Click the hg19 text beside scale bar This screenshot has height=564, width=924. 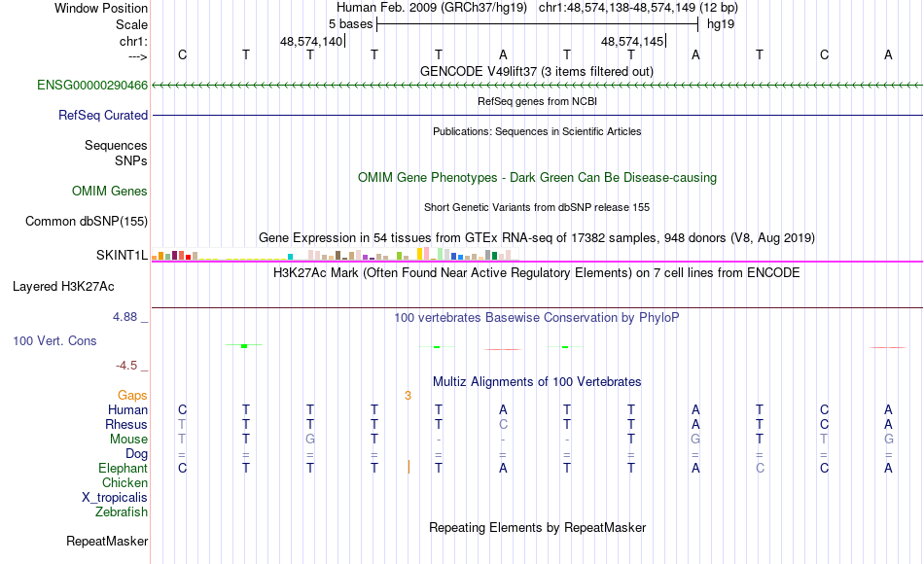720,24
